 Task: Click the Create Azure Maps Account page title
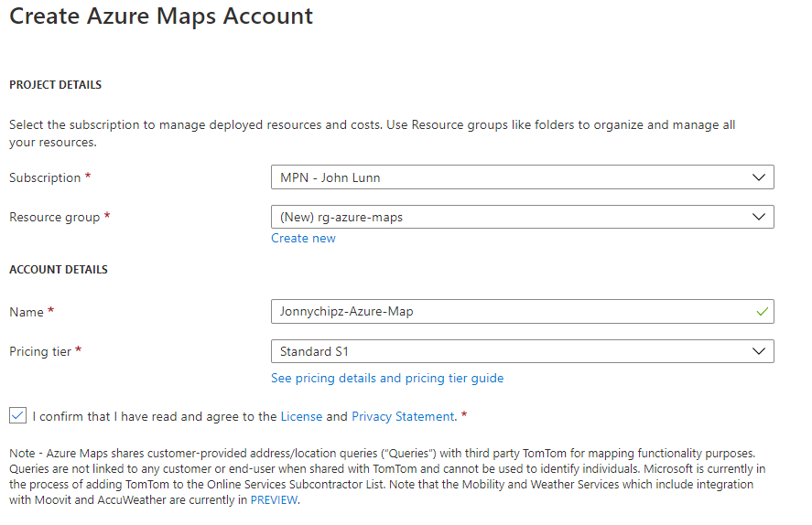click(x=161, y=16)
